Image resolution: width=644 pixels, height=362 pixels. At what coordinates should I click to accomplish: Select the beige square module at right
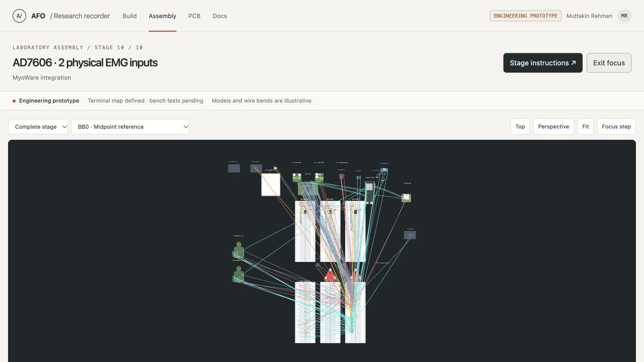pyautogui.click(x=406, y=198)
